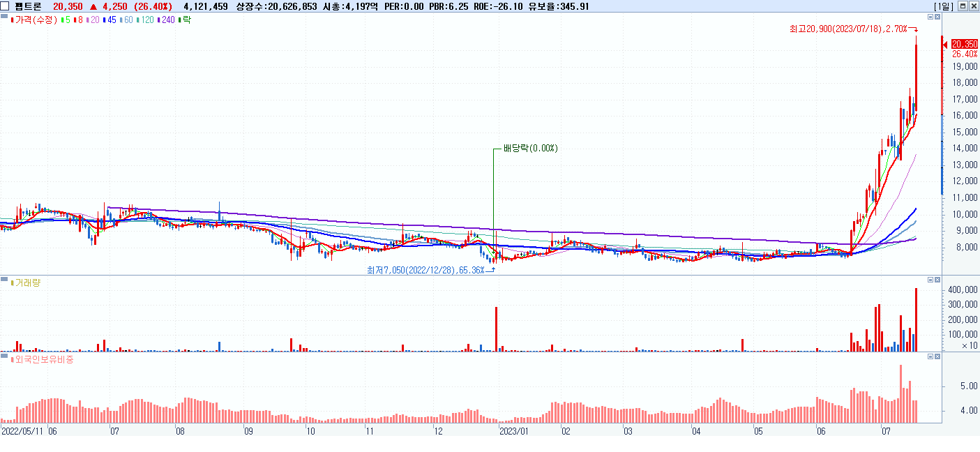980x452 pixels.
Task: Select the 8-day moving average legend
Action: (x=79, y=20)
